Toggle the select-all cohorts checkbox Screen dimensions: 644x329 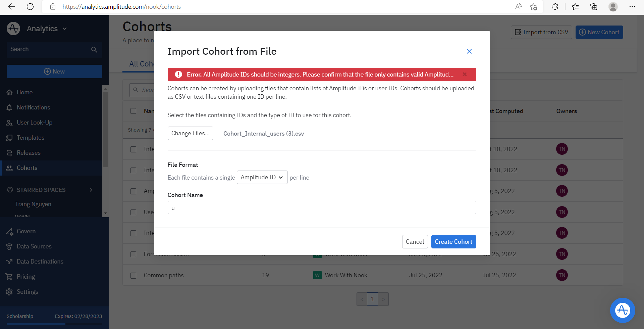point(133,111)
